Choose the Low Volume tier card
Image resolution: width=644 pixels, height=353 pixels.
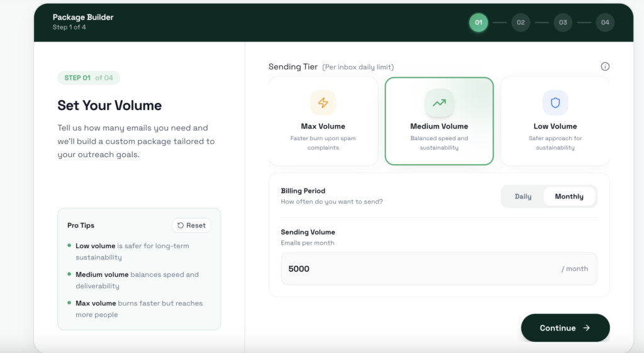click(x=555, y=121)
